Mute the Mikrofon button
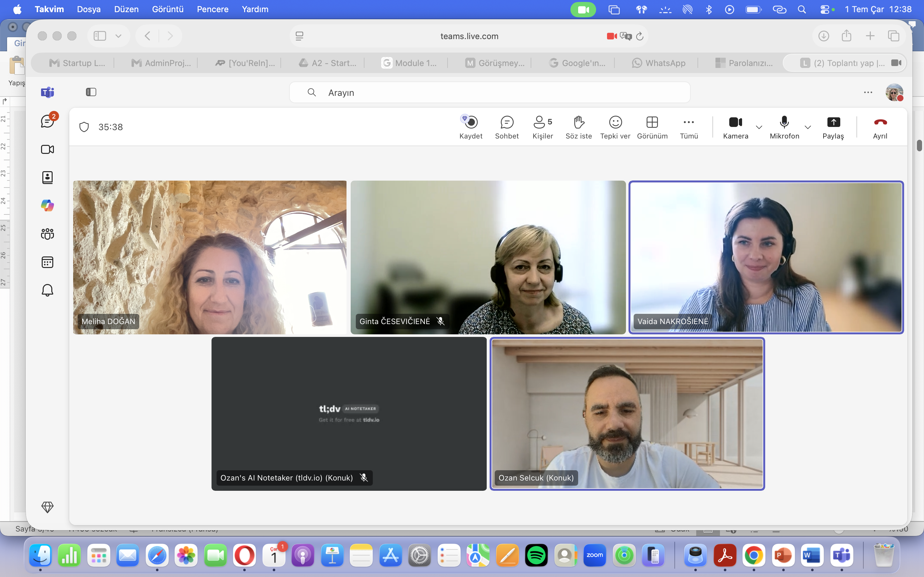 [x=784, y=127]
